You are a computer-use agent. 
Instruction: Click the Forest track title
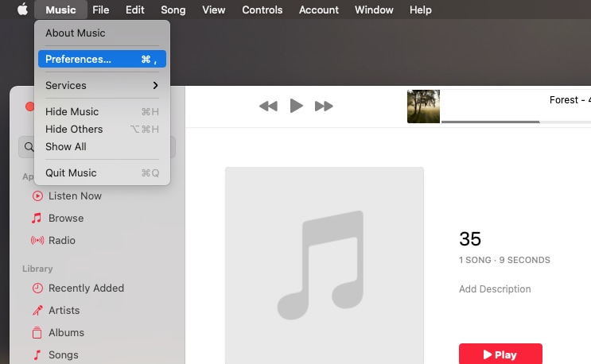click(570, 100)
